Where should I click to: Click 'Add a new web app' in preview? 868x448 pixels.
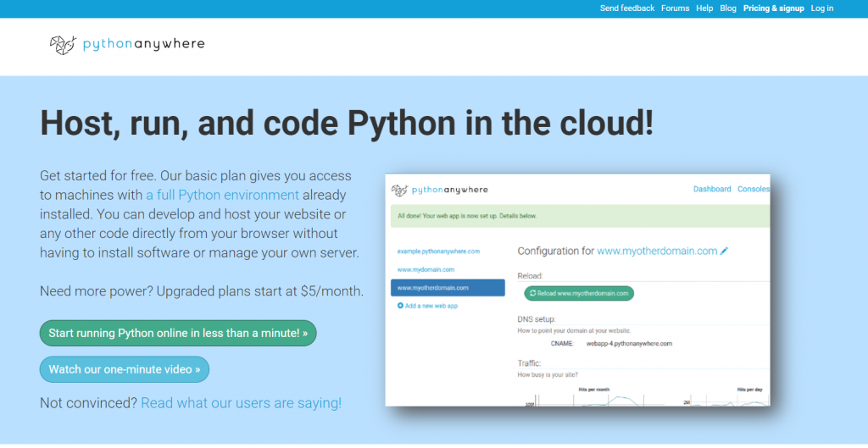[427, 306]
